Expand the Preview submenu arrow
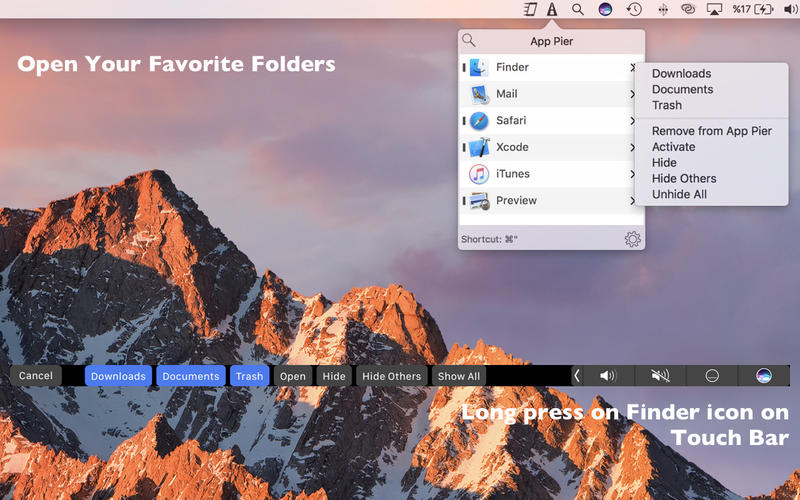Image resolution: width=800 pixels, height=500 pixels. [633, 201]
